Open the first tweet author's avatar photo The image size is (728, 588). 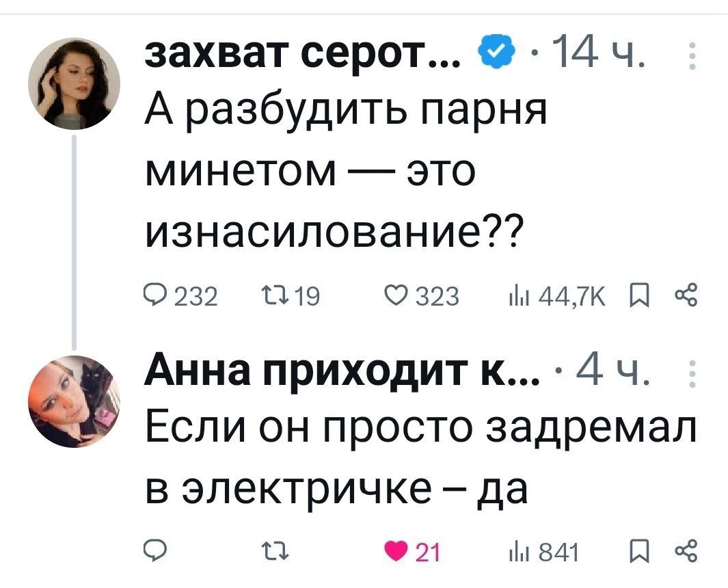click(75, 83)
